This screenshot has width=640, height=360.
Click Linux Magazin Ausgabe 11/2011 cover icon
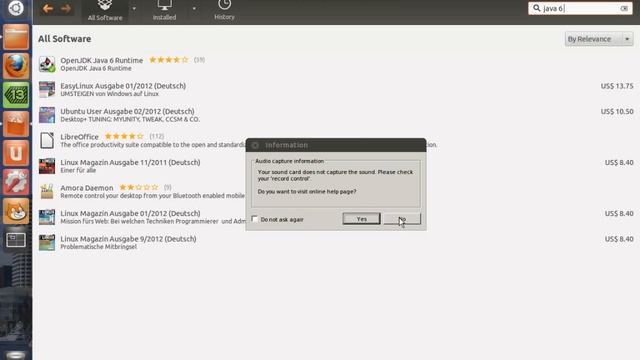click(47, 166)
